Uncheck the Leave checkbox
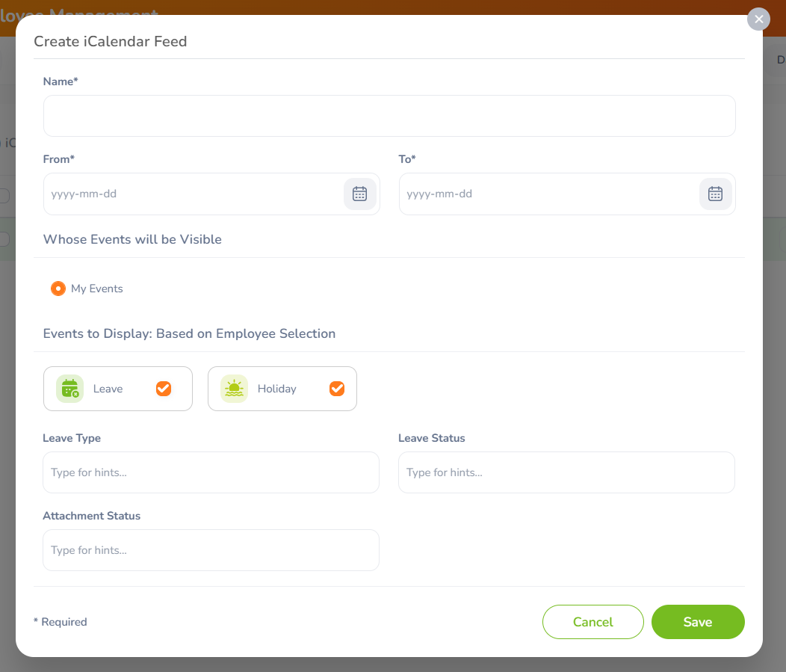Image resolution: width=786 pixels, height=672 pixels. [164, 389]
